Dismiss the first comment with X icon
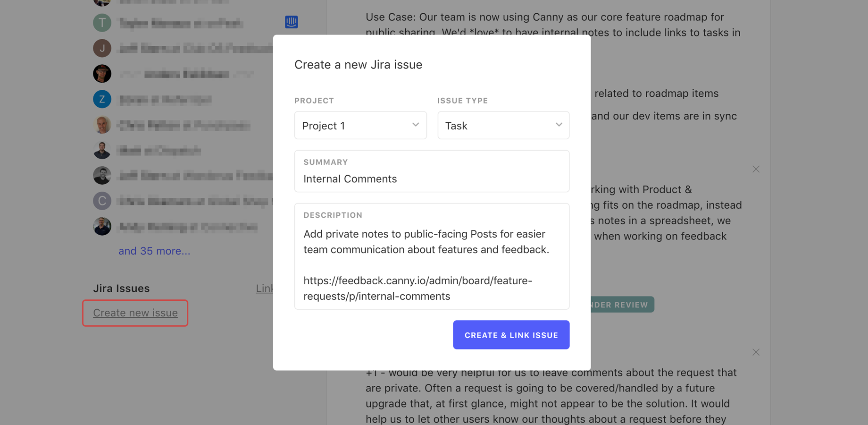The height and width of the screenshot is (425, 868). pyautogui.click(x=756, y=169)
